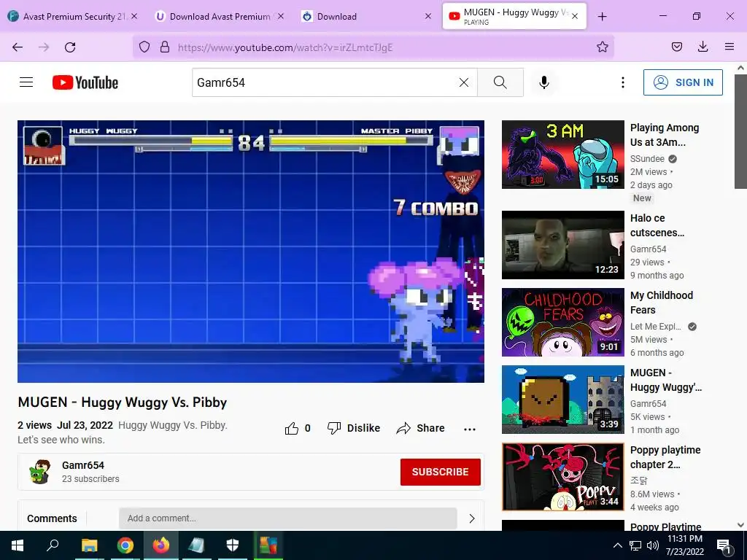Open the notification center icon
The height and width of the screenshot is (560, 747).
(x=724, y=545)
